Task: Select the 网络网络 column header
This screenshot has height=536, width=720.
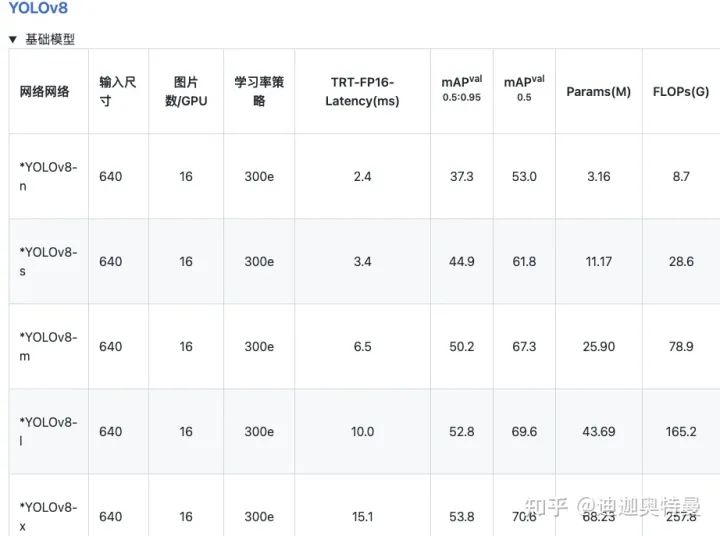Action: coord(45,91)
